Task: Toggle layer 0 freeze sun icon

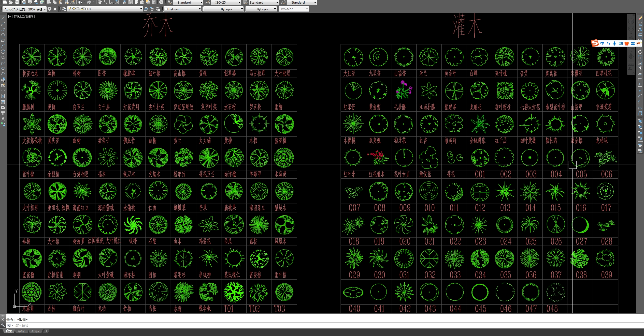Action: click(74, 9)
